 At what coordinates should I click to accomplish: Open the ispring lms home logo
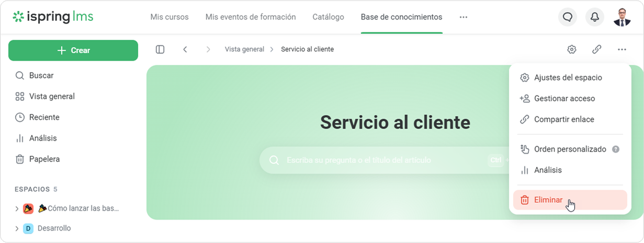53,17
